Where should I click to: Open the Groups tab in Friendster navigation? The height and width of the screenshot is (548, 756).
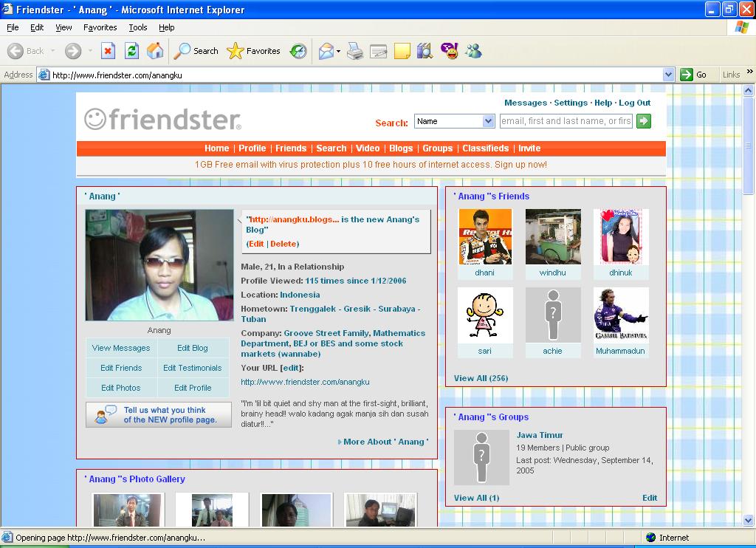(x=438, y=148)
